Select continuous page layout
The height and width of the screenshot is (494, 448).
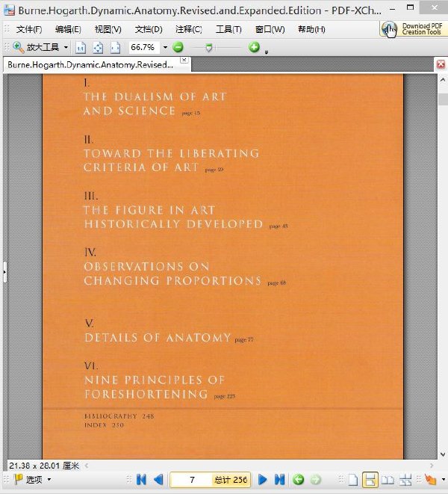(370, 480)
